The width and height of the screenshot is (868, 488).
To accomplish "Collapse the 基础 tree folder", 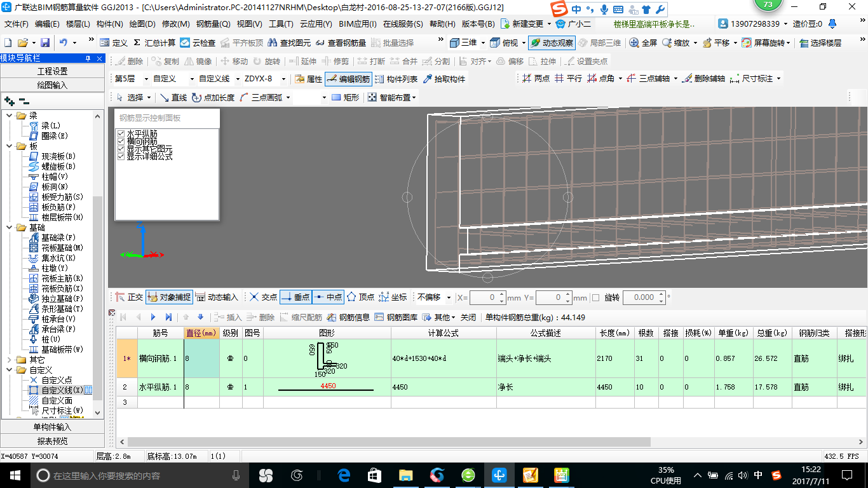I will coord(10,227).
